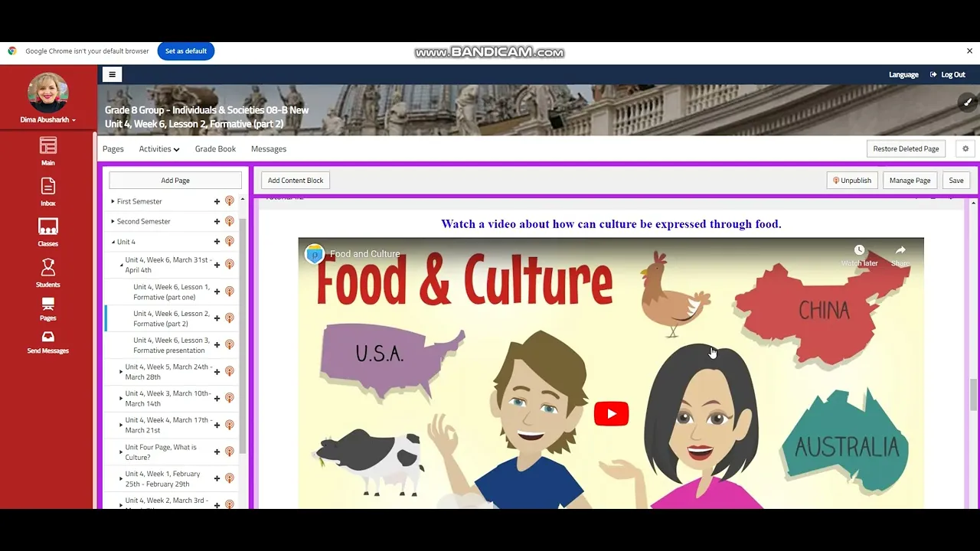Open Unit 4, Week 6, Lesson 3, Formative presentation
Screen dimensions: 980x551
171,345
